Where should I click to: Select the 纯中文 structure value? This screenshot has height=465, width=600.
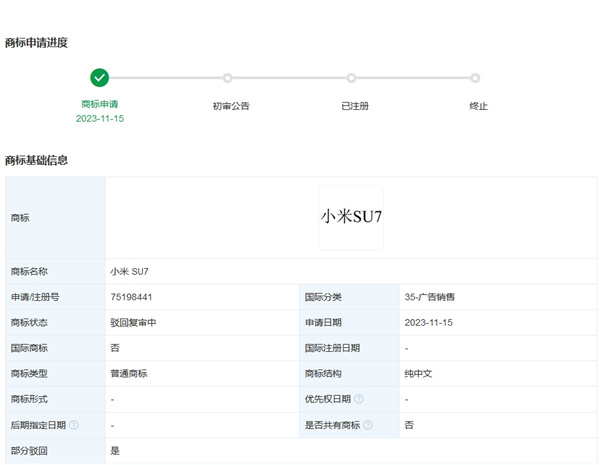click(x=418, y=374)
